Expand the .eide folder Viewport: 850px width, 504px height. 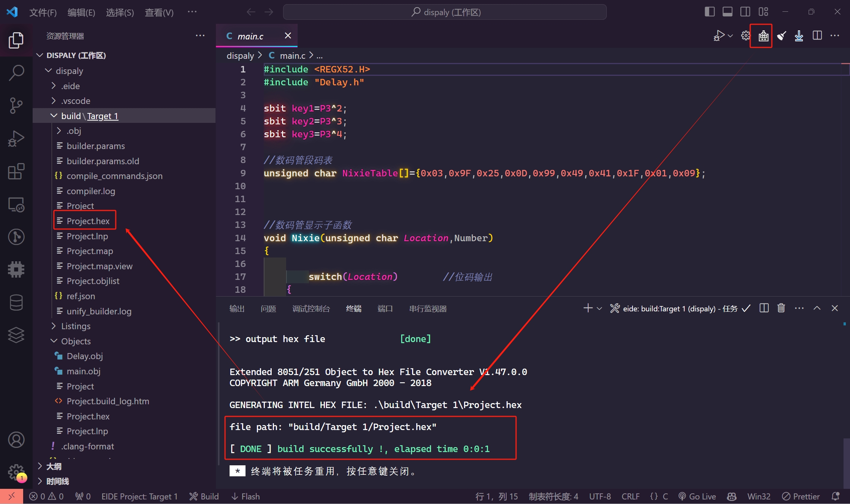[x=54, y=86]
